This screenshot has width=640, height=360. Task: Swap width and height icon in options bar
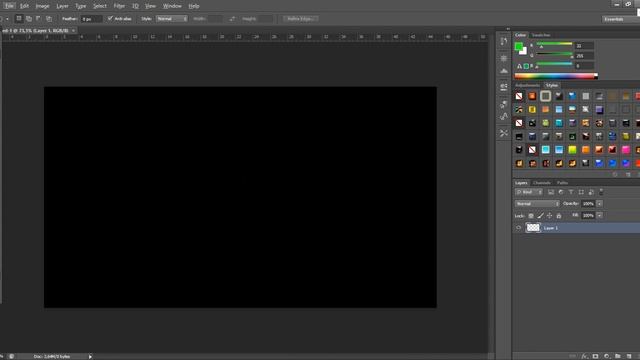pyautogui.click(x=232, y=19)
